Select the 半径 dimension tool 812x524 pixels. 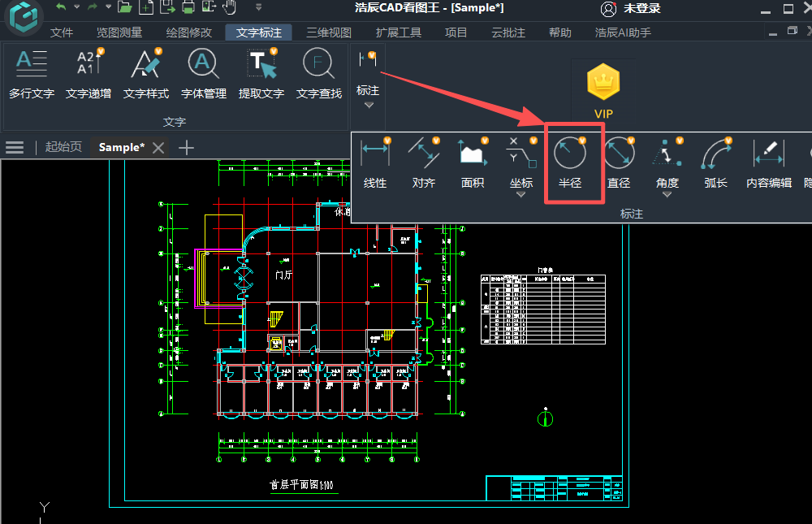(570, 162)
